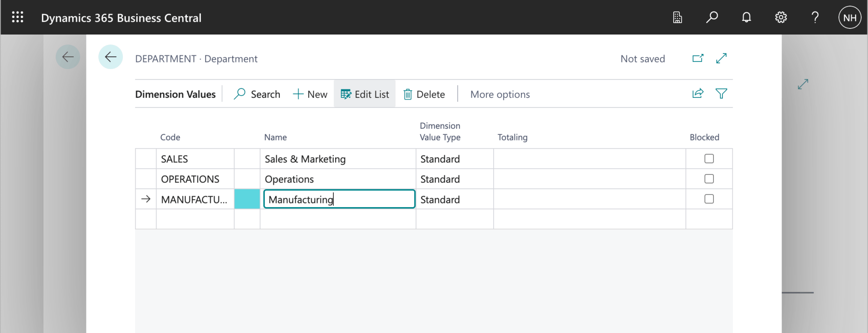Tick Blocked checkbox for Manufacturing row

coord(709,199)
